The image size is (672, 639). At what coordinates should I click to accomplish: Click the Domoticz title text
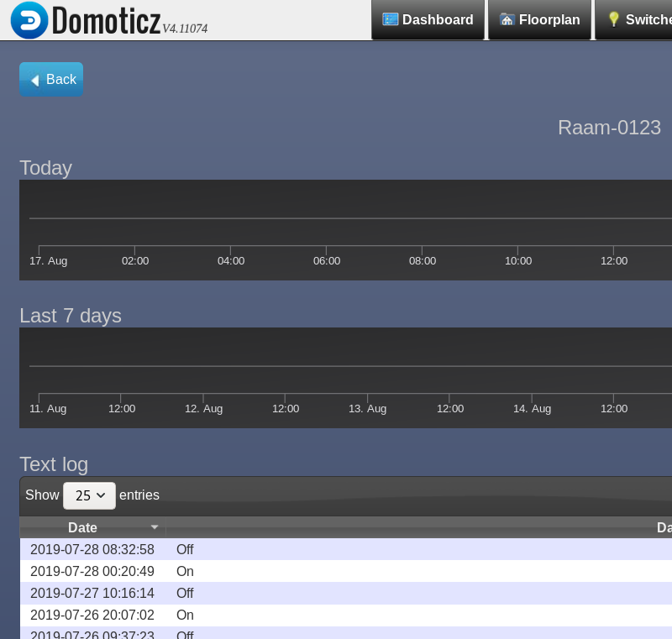107,20
